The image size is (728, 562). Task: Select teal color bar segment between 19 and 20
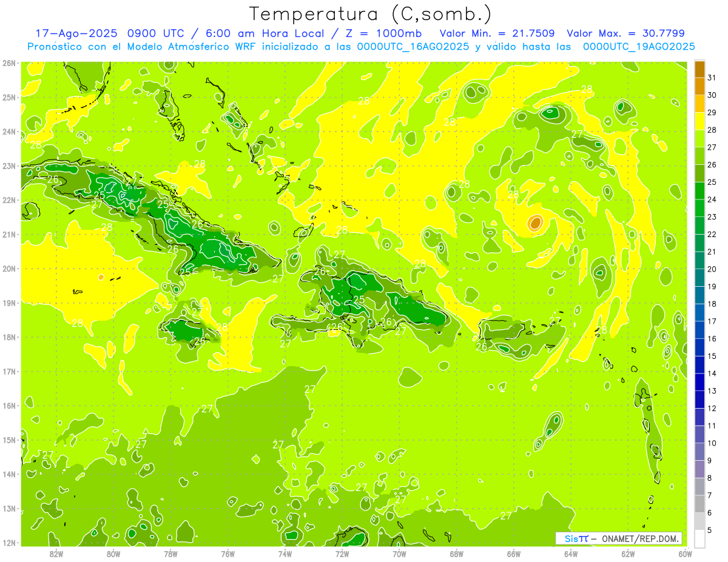pos(699,278)
